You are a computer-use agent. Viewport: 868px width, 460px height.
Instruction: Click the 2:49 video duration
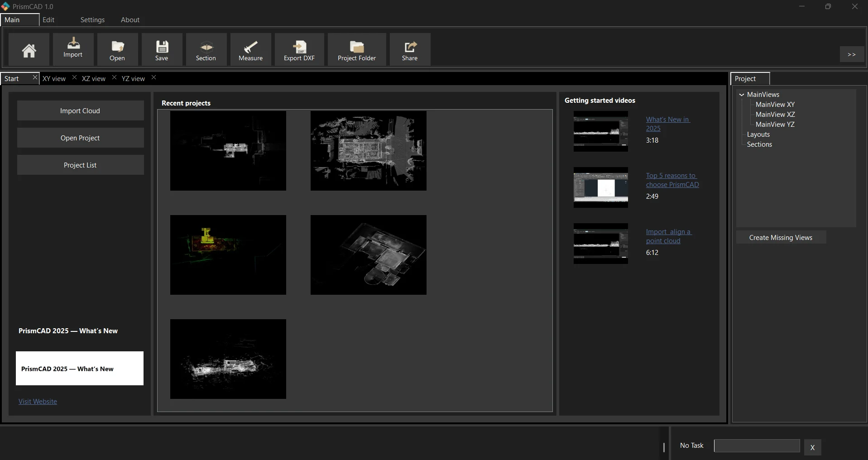point(652,196)
